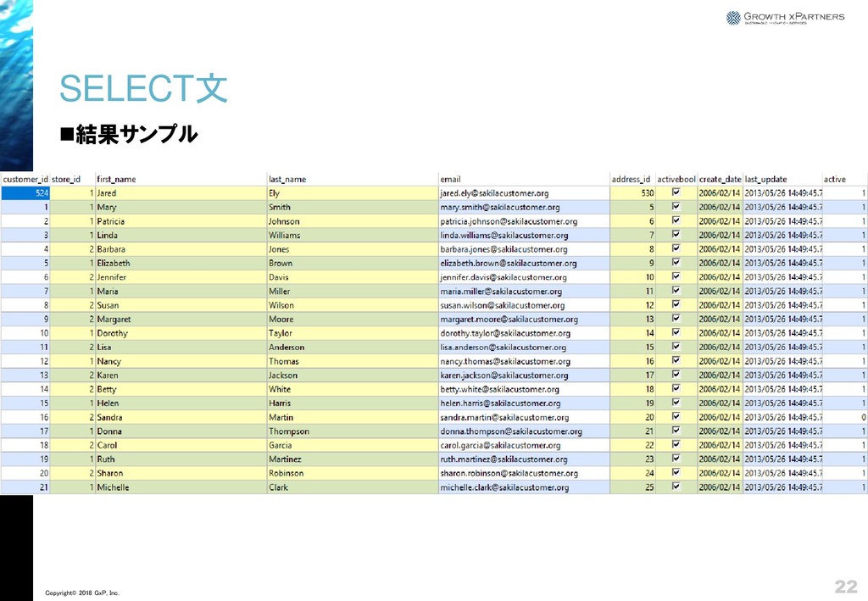Select email maria.miller@sakilacustomer.org
Screen dimensions: 868x601
click(524, 291)
